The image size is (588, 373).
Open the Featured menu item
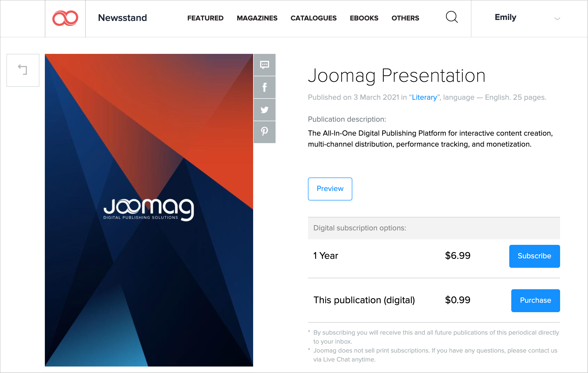pyautogui.click(x=205, y=18)
